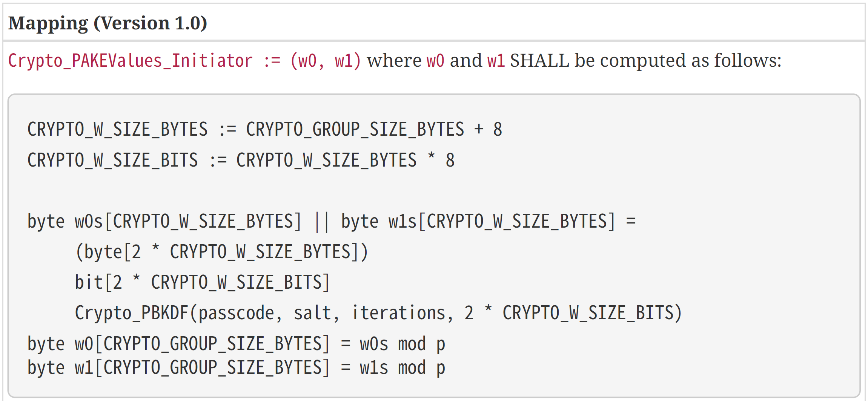Viewport: 868px width, 401px height.
Task: Click the "(byte[2 * CRYPTO_W_SIZE_BYTES])" cast line
Action: point(221,252)
